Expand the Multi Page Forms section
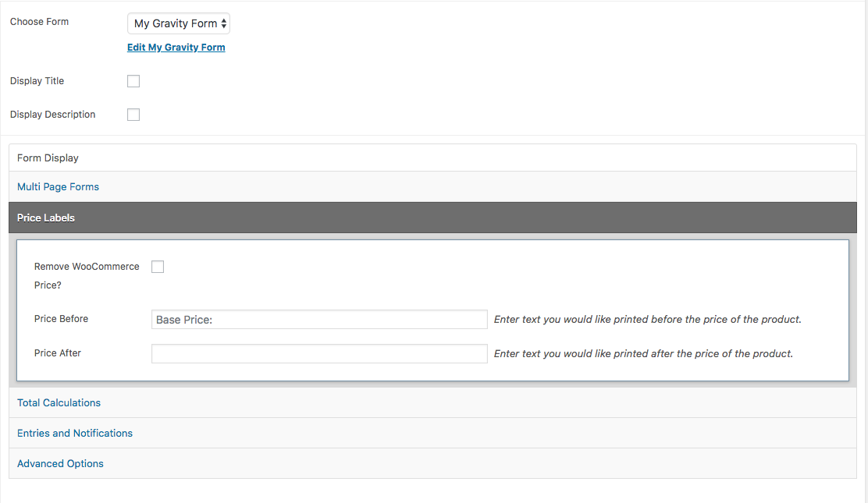The width and height of the screenshot is (868, 503). tap(58, 186)
